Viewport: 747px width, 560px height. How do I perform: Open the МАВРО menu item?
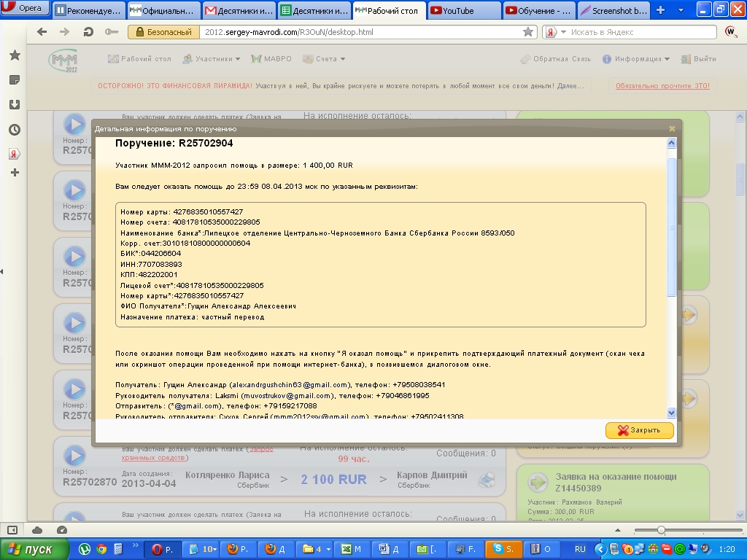[x=271, y=58]
